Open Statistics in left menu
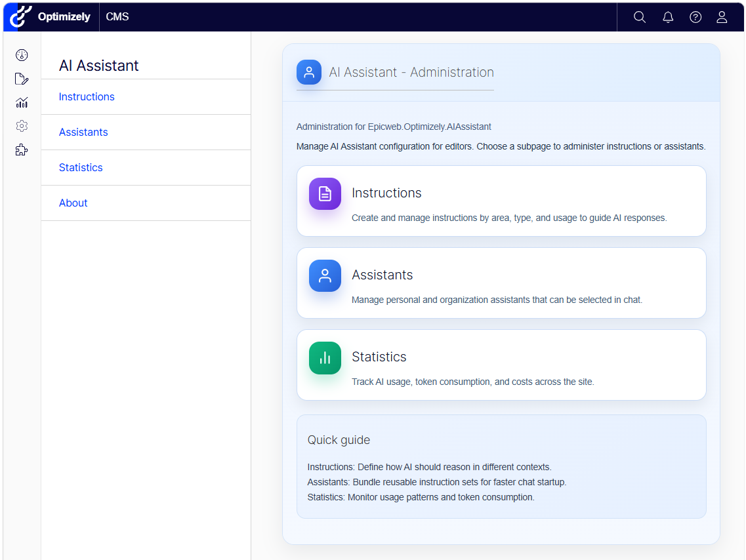This screenshot has width=746, height=560. (81, 167)
